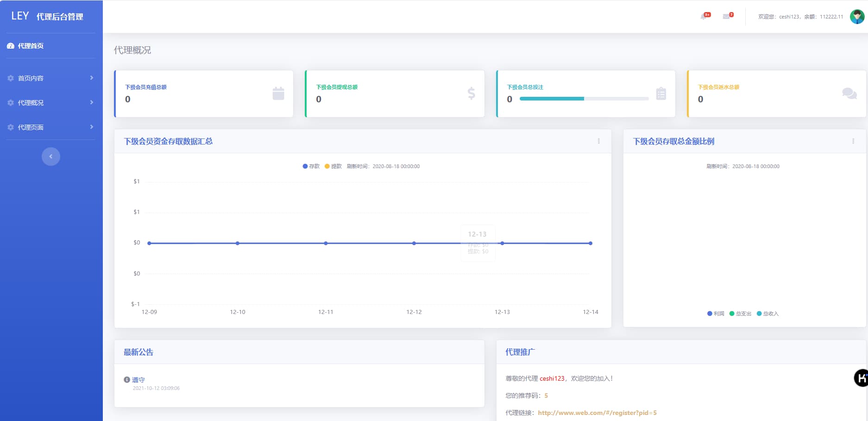The height and width of the screenshot is (421, 868).
Task: Toggle the 利润 legend item in pie chart
Action: (x=716, y=314)
